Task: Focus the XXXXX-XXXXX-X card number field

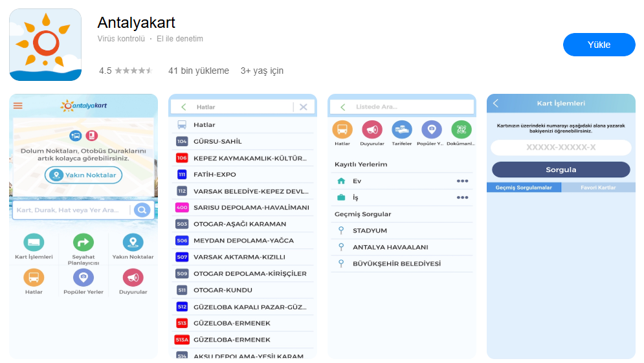Action: 561,148
